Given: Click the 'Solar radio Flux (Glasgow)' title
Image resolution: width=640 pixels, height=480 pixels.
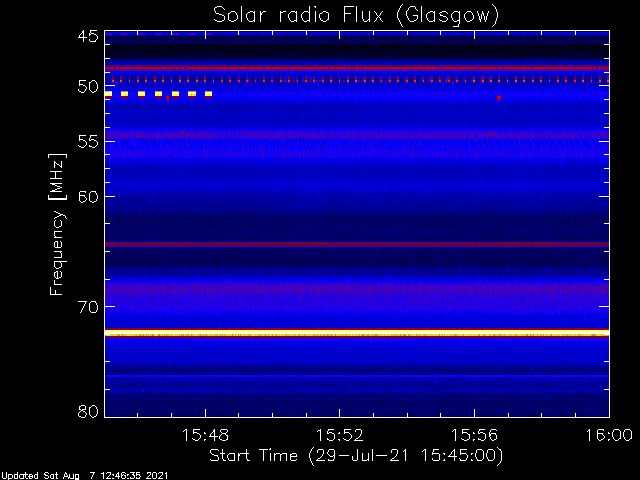Looking at the screenshot, I should (x=356, y=16).
